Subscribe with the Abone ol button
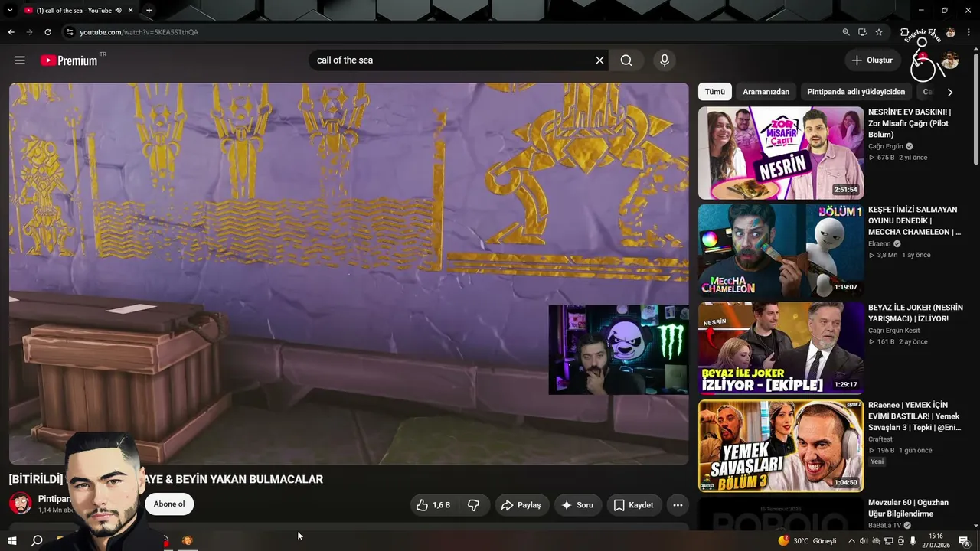This screenshot has width=980, height=551. (x=169, y=504)
